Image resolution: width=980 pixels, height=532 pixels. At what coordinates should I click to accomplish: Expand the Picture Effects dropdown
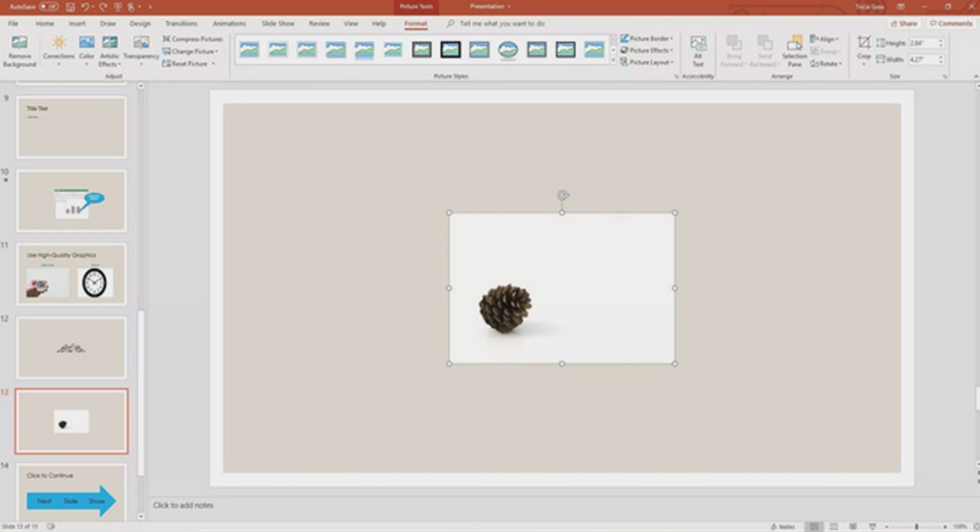point(647,51)
